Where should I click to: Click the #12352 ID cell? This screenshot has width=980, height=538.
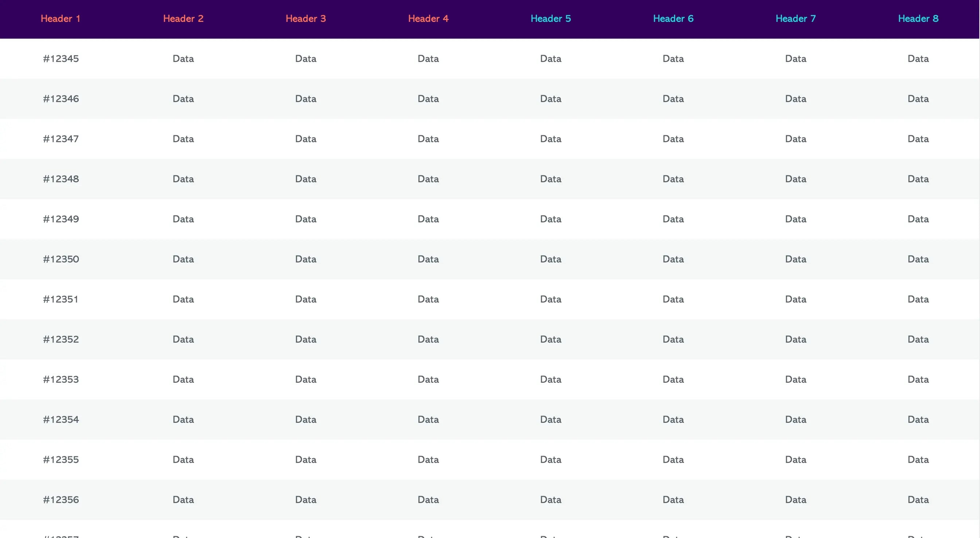tap(61, 339)
